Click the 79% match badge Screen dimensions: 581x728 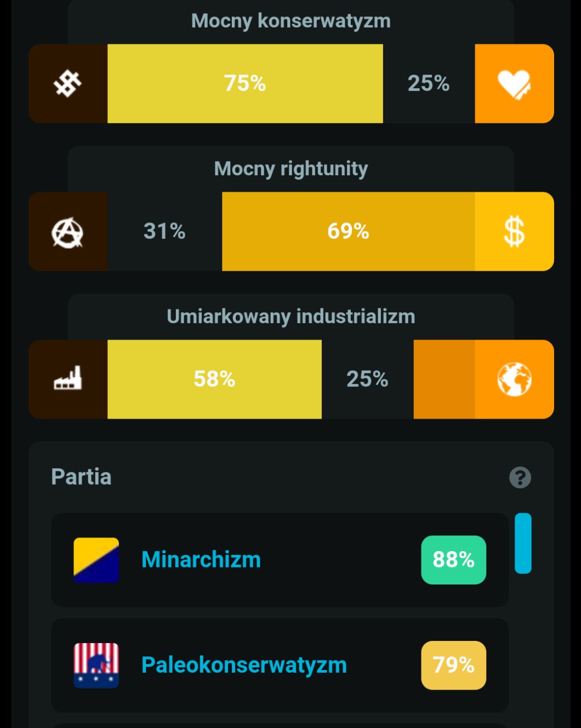(453, 665)
